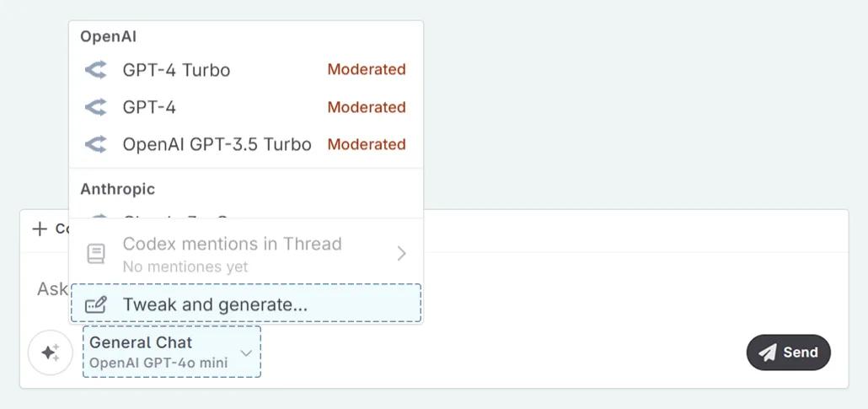Click the Codex mentions book icon

pos(96,254)
